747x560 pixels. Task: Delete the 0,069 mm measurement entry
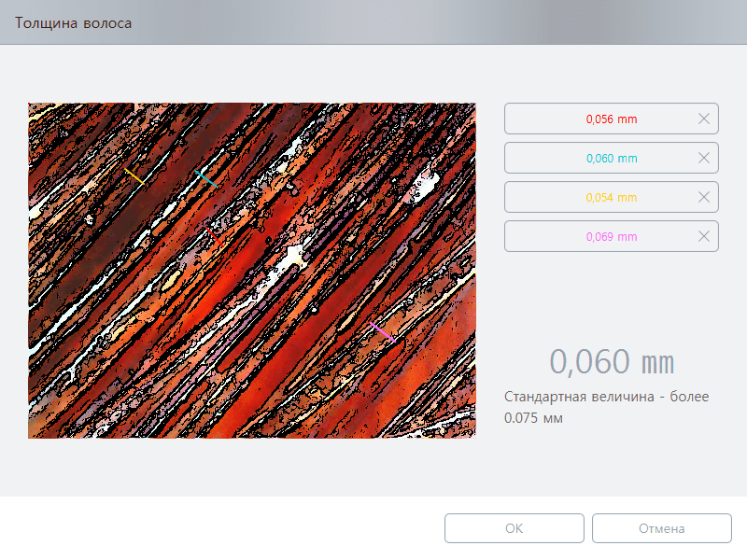coord(704,236)
